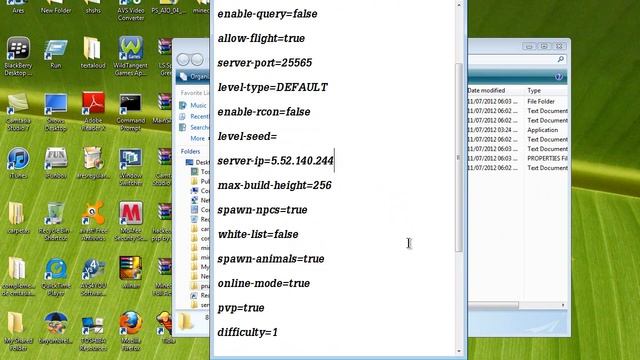640x360 pixels.
Task: Open the AVS4YOU Software shortcut
Action: (93, 277)
